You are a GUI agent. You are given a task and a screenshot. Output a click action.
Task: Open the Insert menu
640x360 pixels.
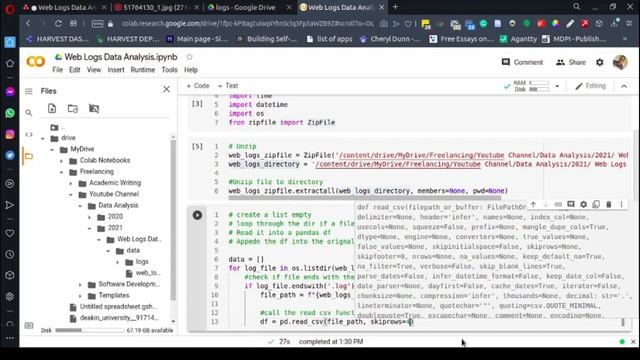tap(116, 70)
